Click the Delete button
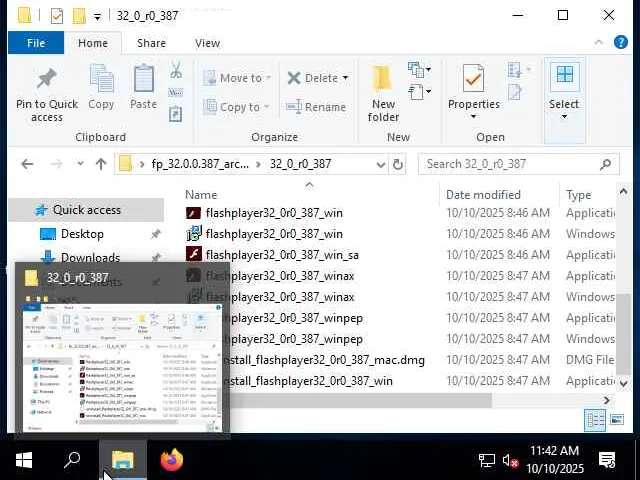Viewport: 640px width, 480px height. (x=312, y=78)
